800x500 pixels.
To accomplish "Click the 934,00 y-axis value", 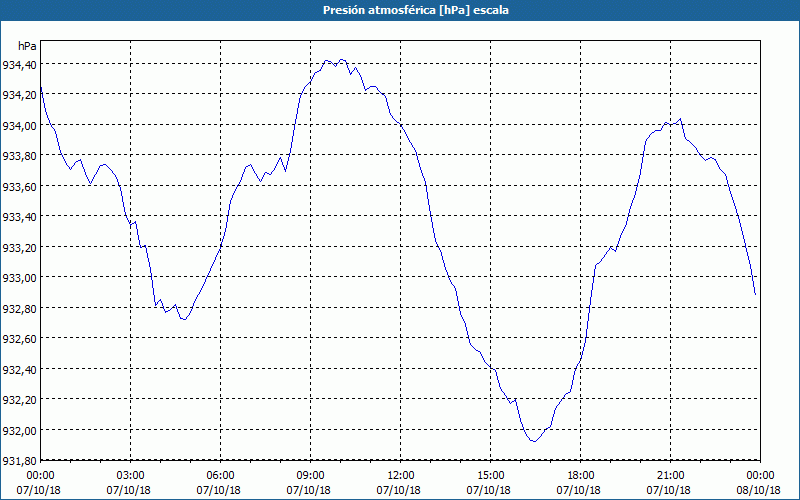I will pos(19,126).
